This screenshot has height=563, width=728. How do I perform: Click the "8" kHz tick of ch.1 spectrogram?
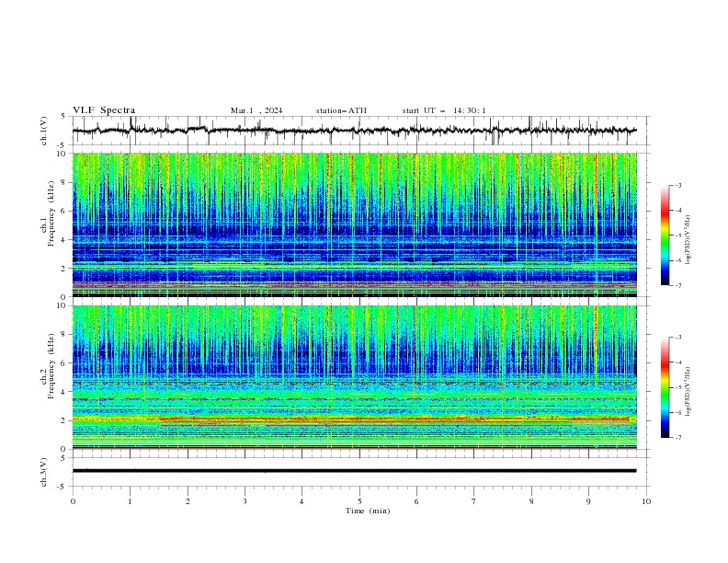[64, 182]
